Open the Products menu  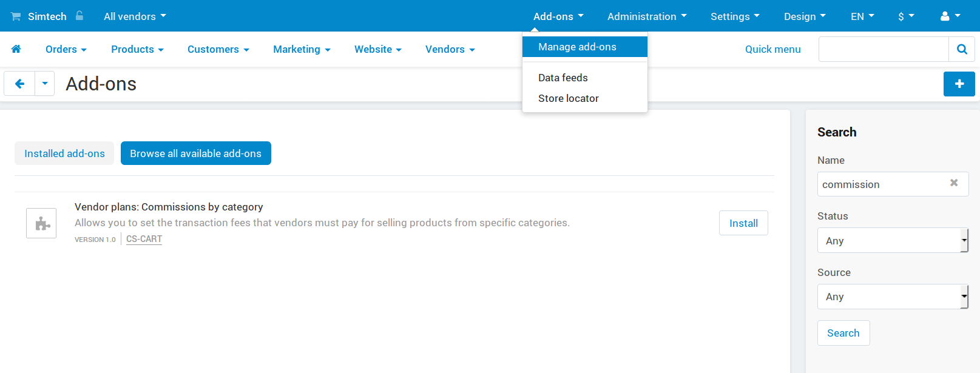[137, 49]
